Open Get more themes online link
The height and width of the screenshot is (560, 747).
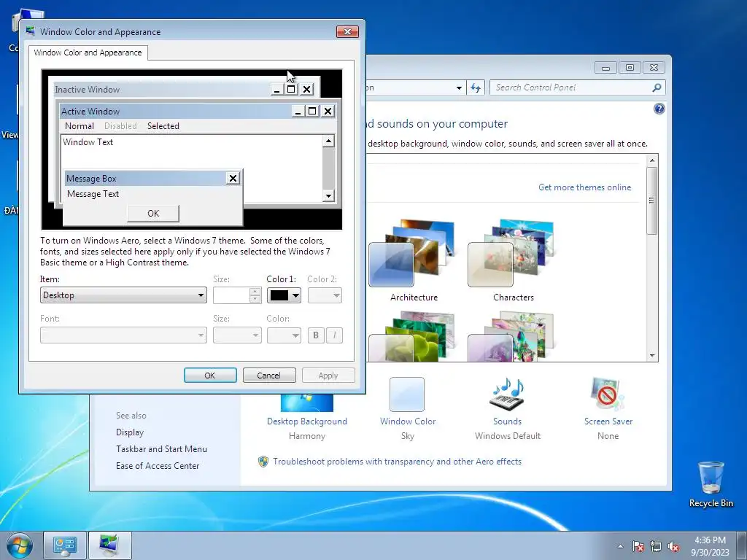(584, 187)
